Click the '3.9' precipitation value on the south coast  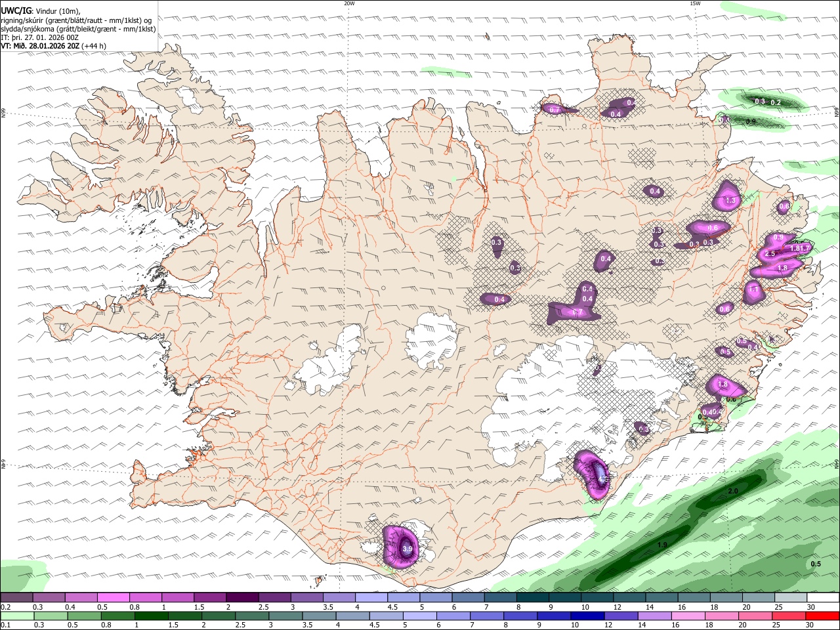[407, 549]
